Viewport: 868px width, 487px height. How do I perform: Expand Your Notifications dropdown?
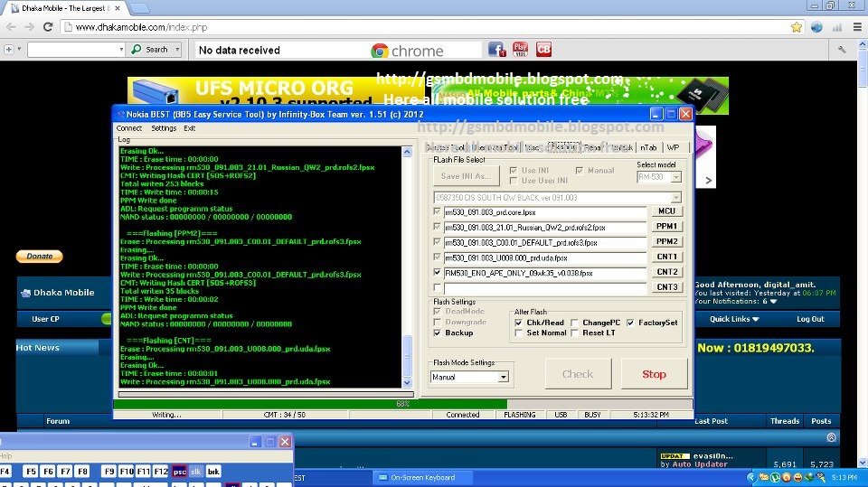[773, 302]
